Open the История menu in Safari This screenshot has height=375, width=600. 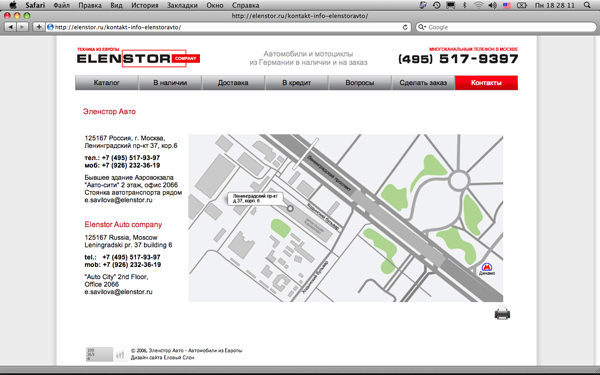[145, 5]
